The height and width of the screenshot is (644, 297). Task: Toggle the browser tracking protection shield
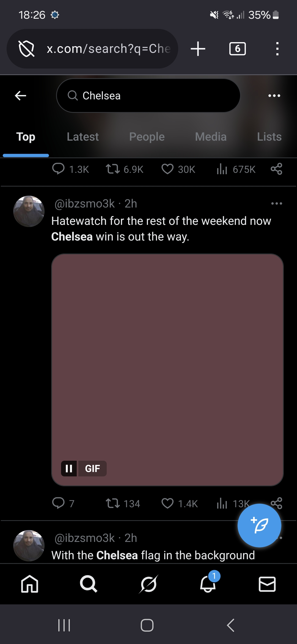point(26,49)
